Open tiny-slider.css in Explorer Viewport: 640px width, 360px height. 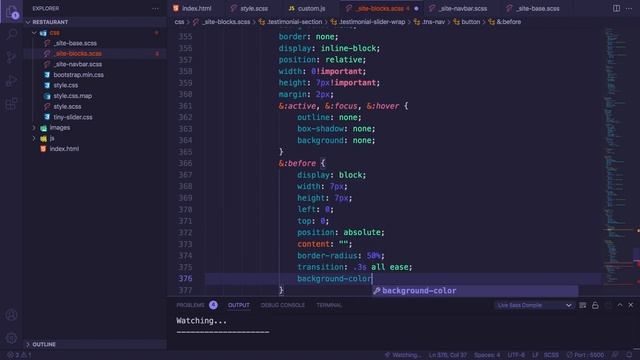point(95,117)
